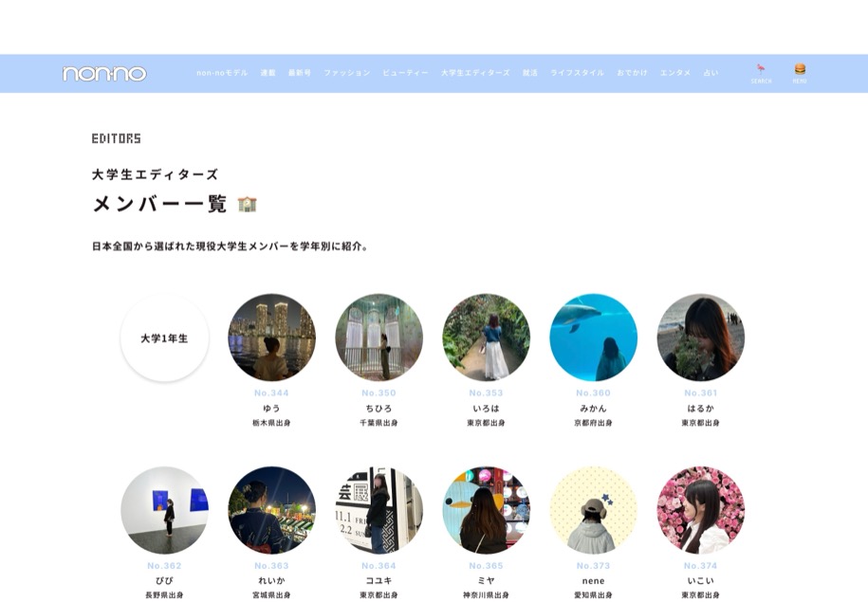Open コユキ's profile photo
This screenshot has height=602, width=868.
tap(379, 510)
